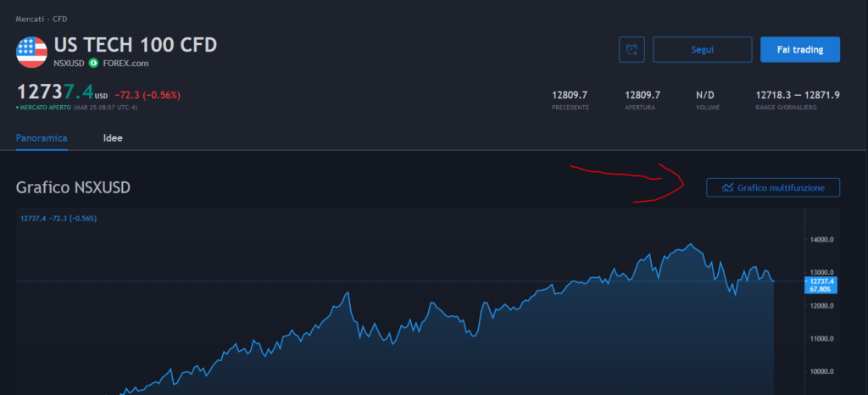Click the Segui follow button
Image resolution: width=868 pixels, height=395 pixels.
703,50
